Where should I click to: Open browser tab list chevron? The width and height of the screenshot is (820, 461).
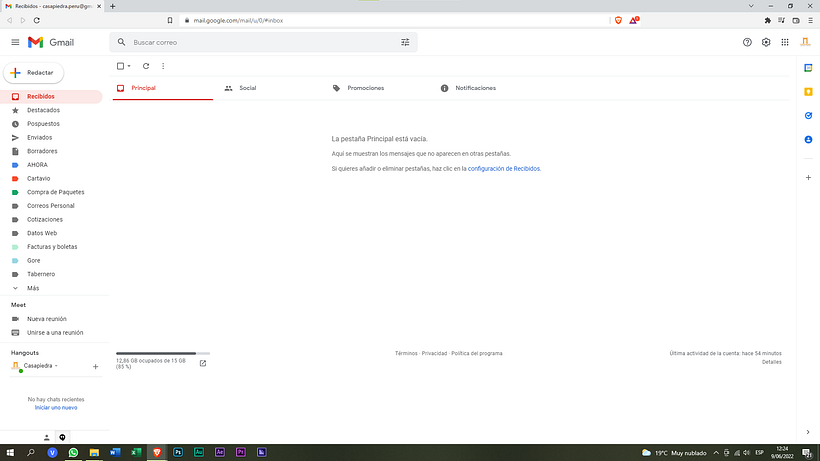pos(751,6)
